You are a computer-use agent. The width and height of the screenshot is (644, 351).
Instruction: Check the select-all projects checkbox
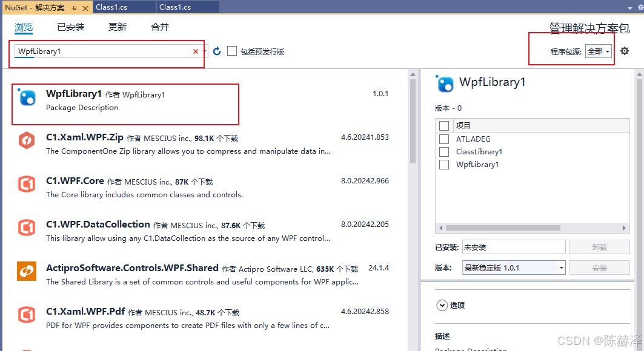click(444, 125)
